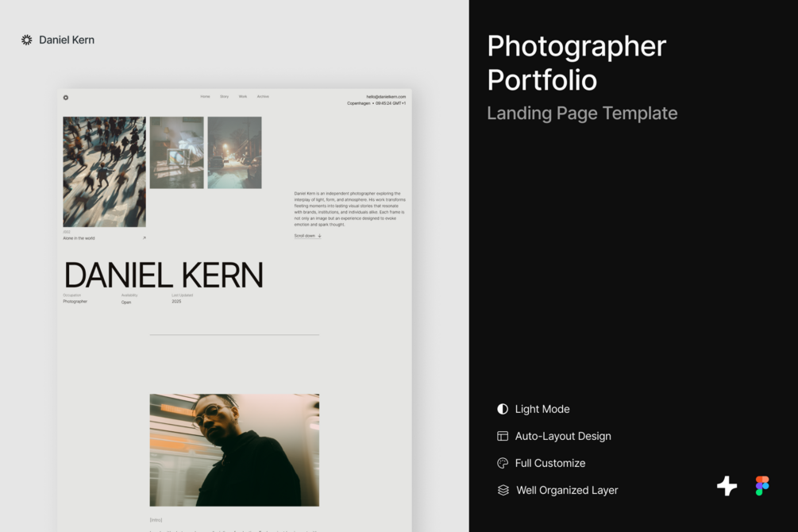Open the Archive nav item in mockup
The image size is (798, 532).
[263, 96]
